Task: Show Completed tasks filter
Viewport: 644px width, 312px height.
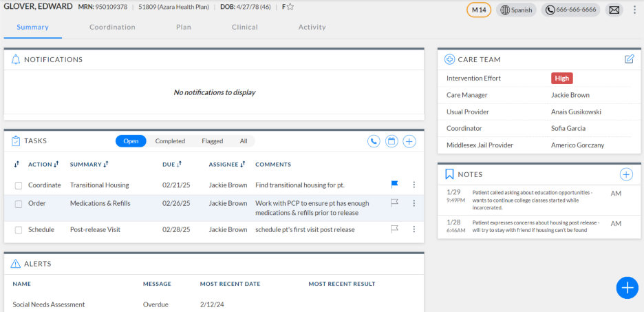Action: 170,141
